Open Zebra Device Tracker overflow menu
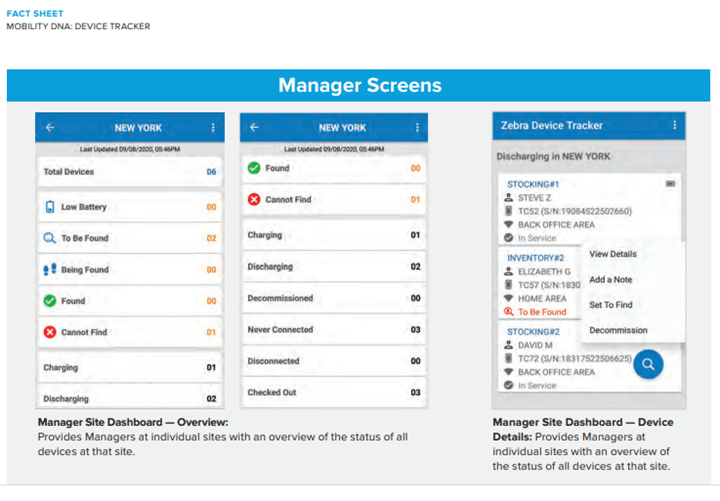720x501 pixels. [x=674, y=125]
